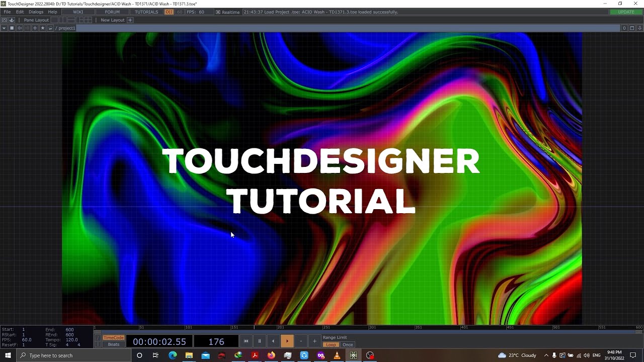
Task: Click the Tempo value 120.0
Action: click(71, 340)
